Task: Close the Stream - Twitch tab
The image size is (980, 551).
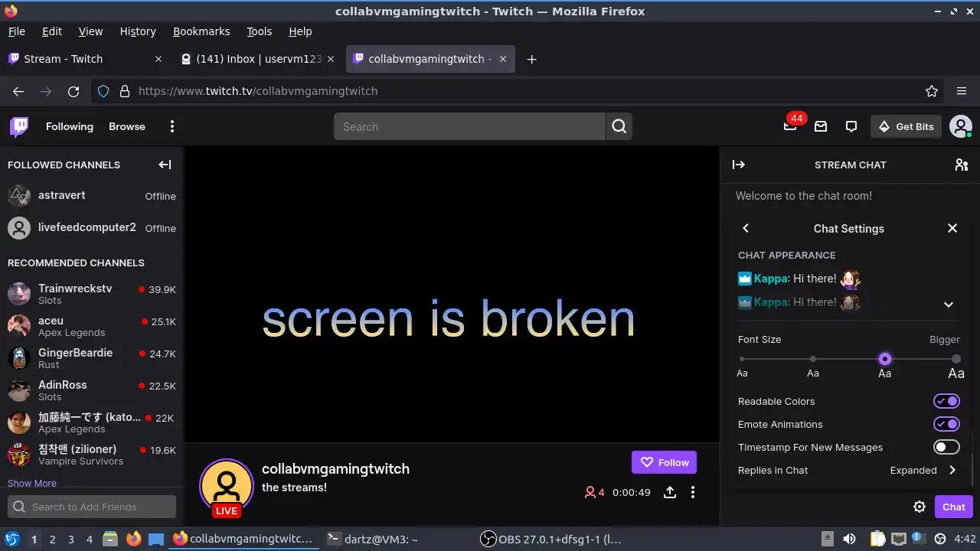Action: 158,59
